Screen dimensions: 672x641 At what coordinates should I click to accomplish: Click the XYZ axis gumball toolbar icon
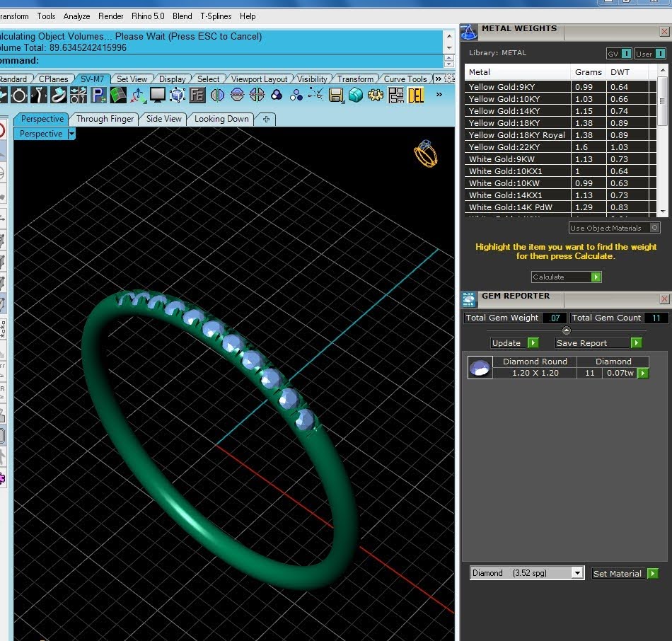[138, 96]
